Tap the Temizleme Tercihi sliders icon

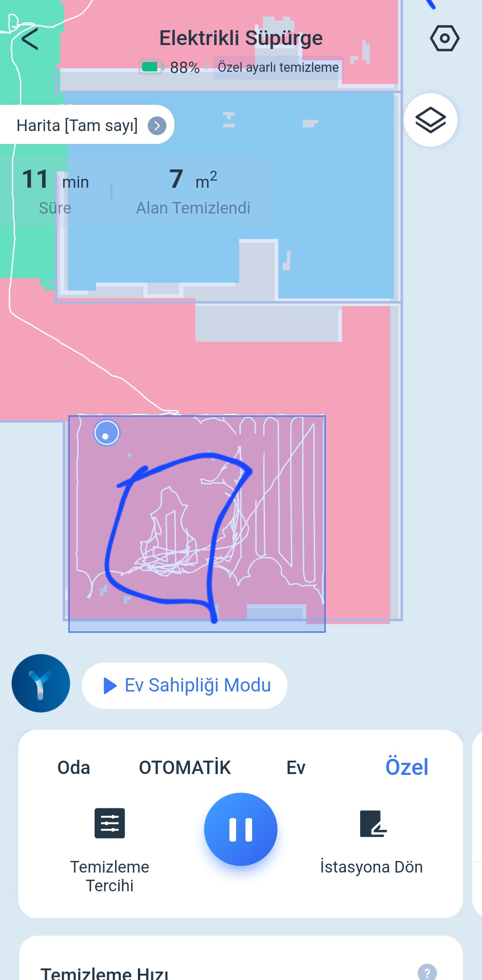point(110,823)
